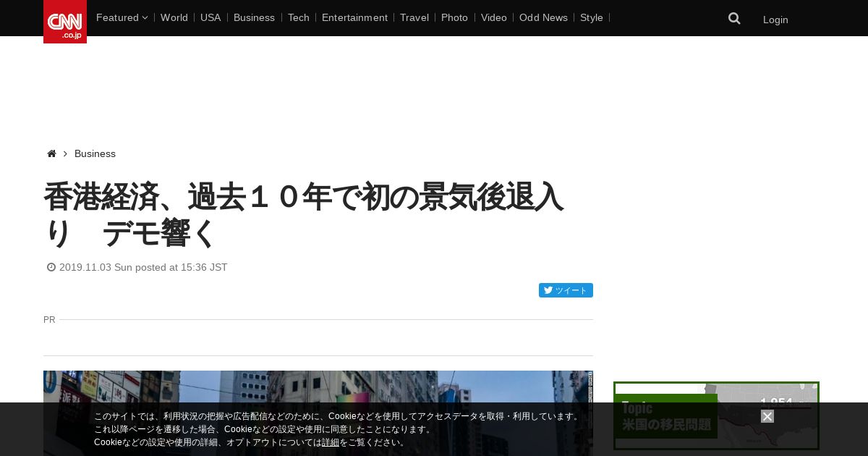Go to home via breadcrumb house icon

51,153
